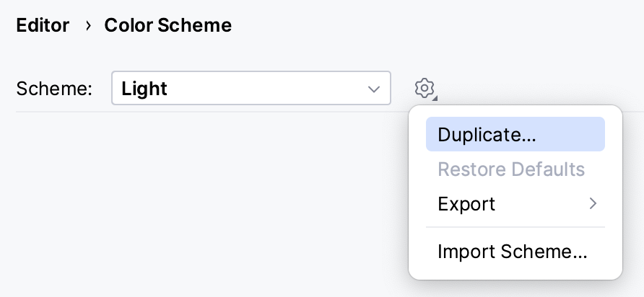Click the word Light in scheme selector
644x297 pixels.
144,89
